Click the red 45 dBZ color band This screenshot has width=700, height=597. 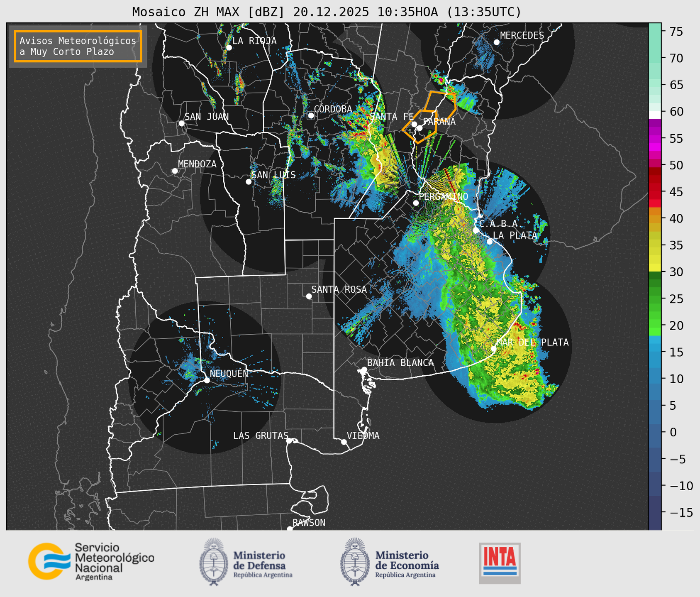click(x=655, y=192)
